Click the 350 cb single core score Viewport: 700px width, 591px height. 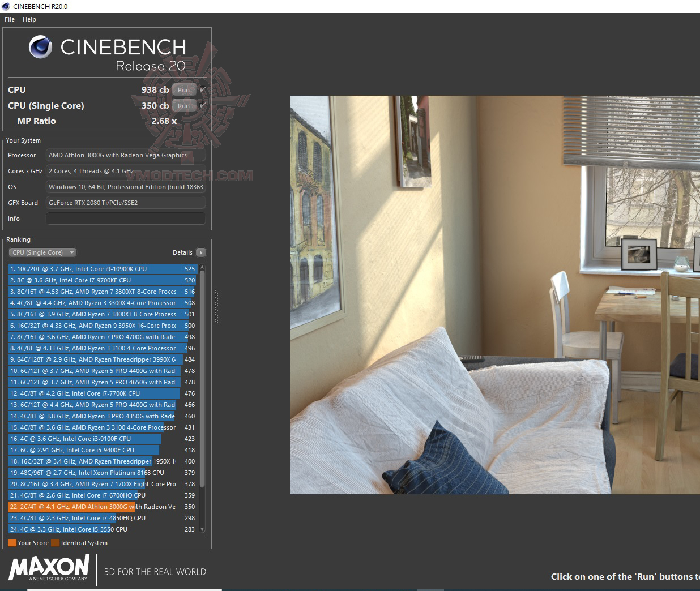pos(155,106)
